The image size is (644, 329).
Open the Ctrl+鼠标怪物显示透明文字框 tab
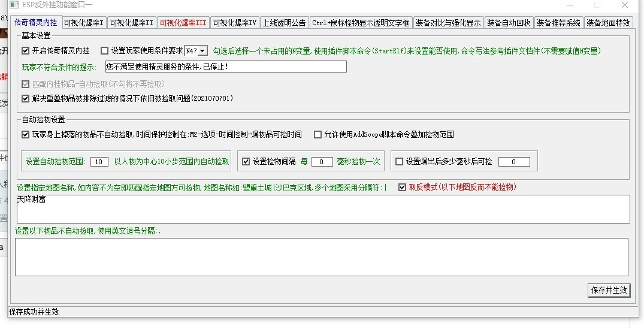point(361,23)
